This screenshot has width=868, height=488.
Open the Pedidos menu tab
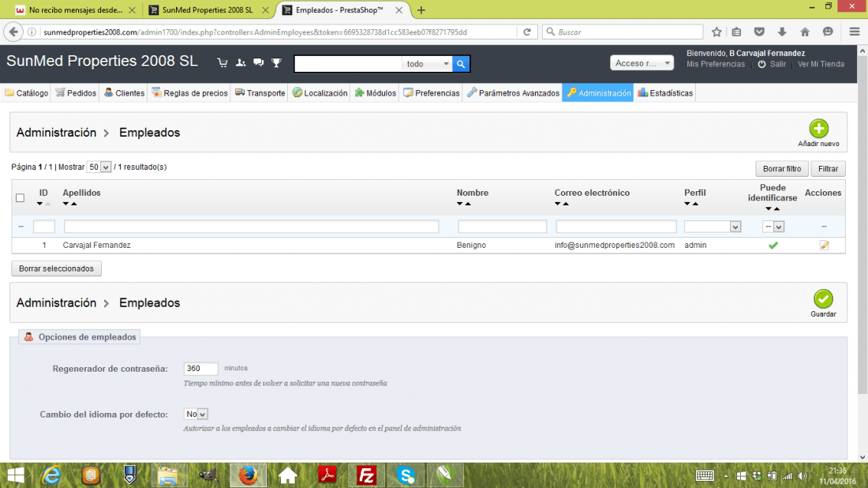76,93
